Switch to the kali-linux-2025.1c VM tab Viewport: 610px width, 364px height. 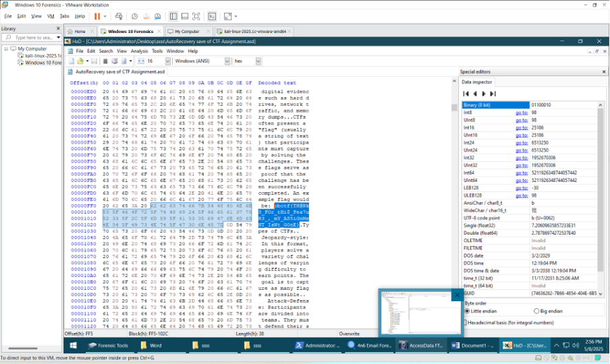coord(254,31)
